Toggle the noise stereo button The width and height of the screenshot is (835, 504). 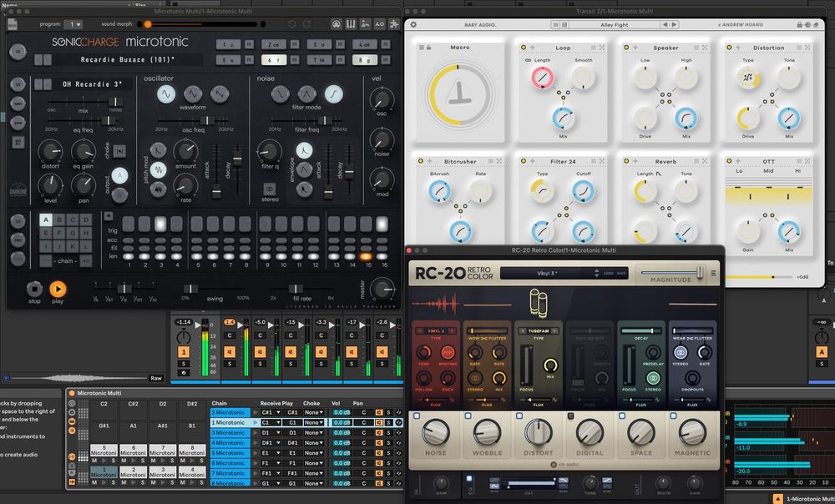tap(270, 189)
